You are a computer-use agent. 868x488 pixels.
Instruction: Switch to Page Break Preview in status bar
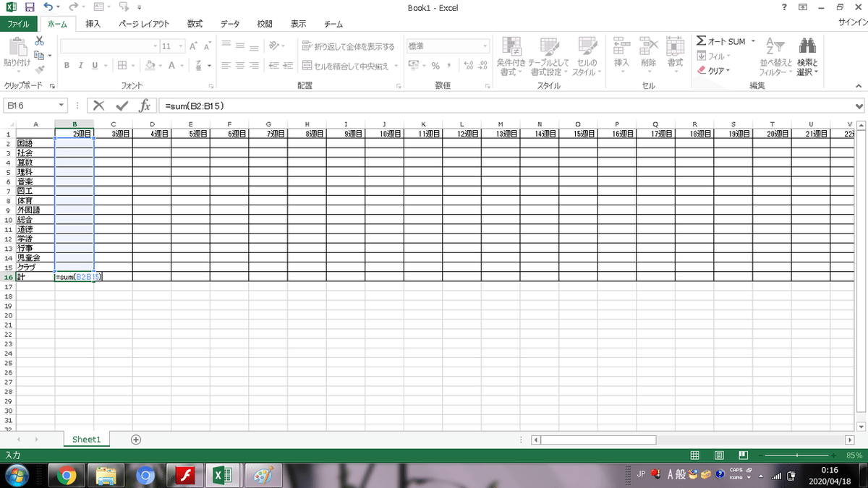pyautogui.click(x=743, y=455)
